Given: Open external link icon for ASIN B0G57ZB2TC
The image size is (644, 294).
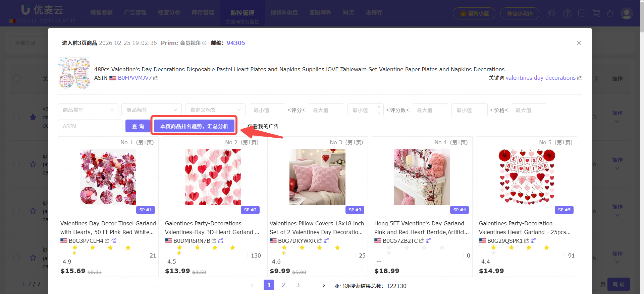Looking at the screenshot, I should pyautogui.click(x=421, y=241).
